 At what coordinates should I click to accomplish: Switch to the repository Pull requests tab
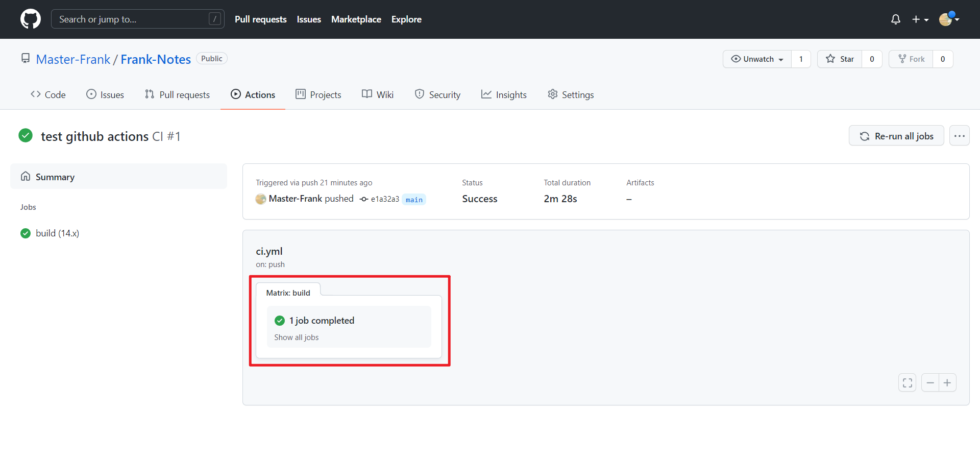177,94
